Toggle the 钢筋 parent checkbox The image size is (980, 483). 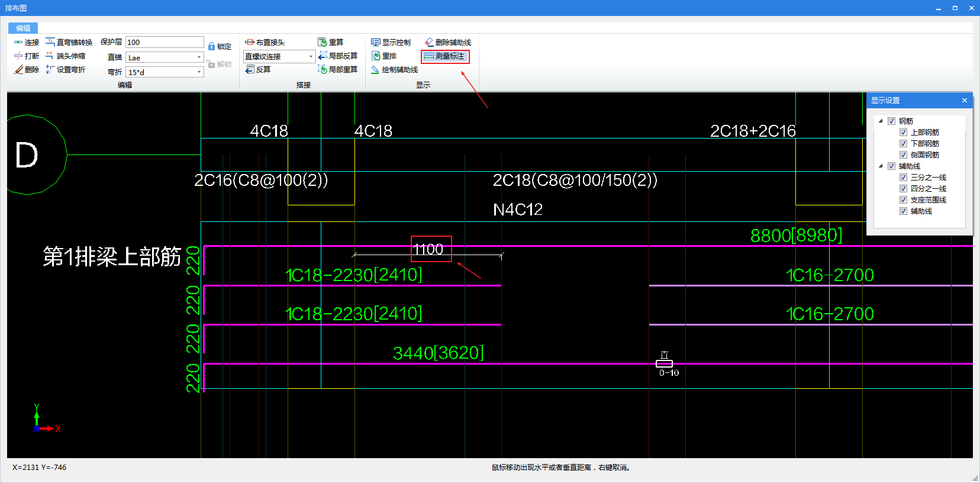[x=891, y=121]
